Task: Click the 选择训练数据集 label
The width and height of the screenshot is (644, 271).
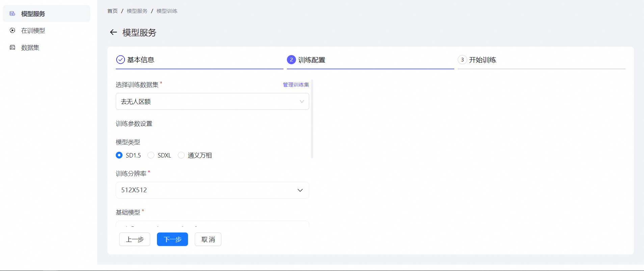Action: click(137, 85)
